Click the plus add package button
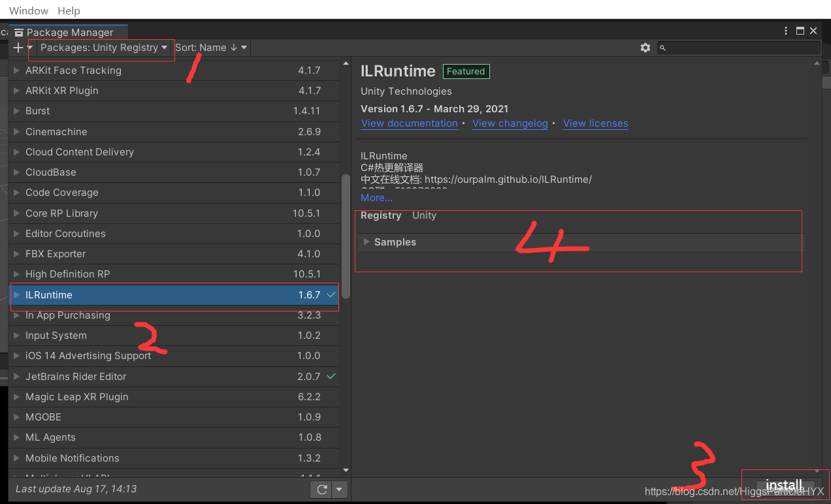 pyautogui.click(x=18, y=48)
